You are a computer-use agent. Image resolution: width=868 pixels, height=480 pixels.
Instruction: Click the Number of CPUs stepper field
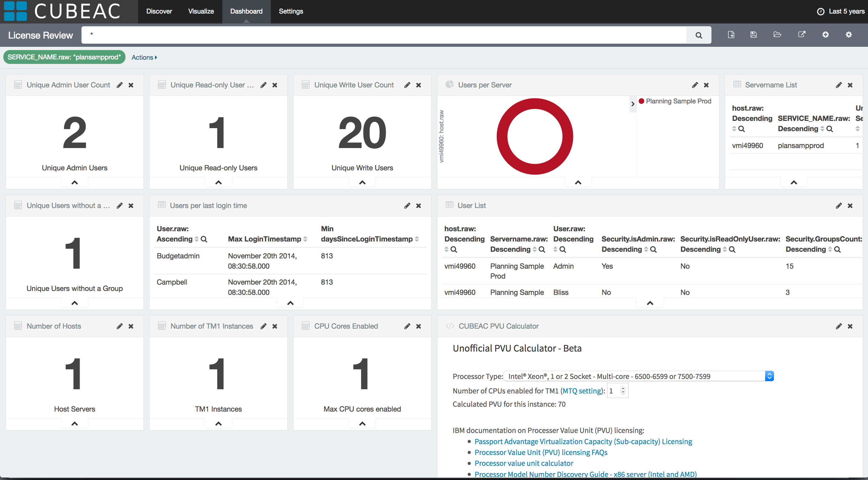pyautogui.click(x=617, y=391)
